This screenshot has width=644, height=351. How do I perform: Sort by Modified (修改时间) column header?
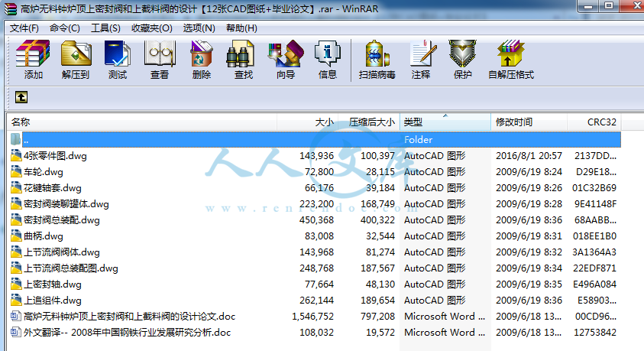coord(529,122)
